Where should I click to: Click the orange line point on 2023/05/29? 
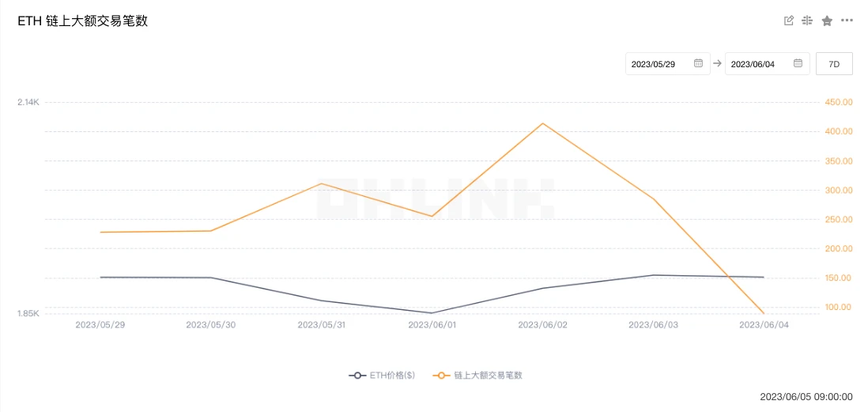tap(100, 232)
